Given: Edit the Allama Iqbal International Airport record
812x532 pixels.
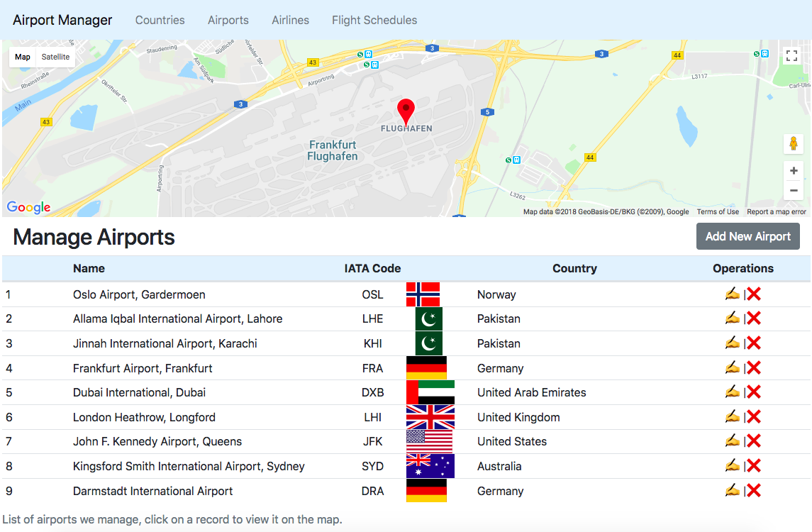Looking at the screenshot, I should [x=733, y=318].
